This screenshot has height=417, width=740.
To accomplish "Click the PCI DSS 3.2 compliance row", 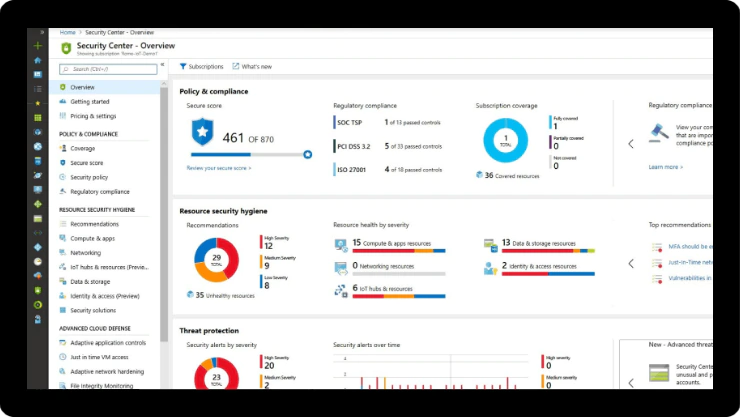I will 388,146.
